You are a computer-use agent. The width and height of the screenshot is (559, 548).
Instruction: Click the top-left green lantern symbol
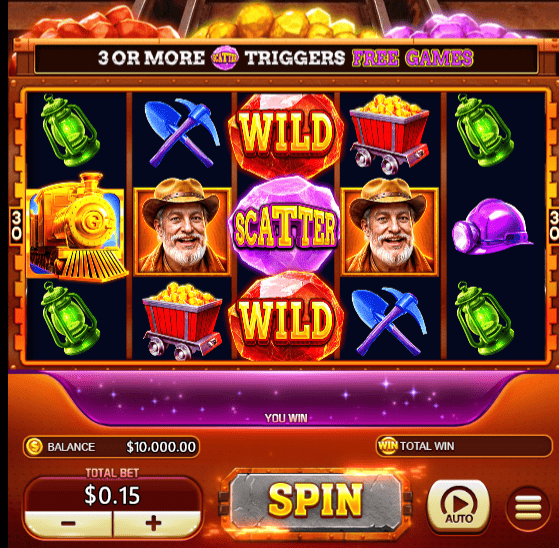click(x=70, y=130)
